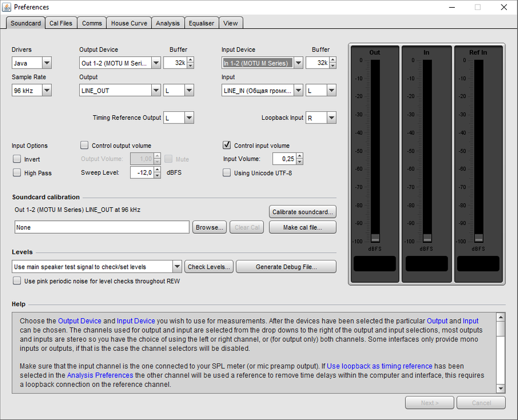The height and width of the screenshot is (420, 518).
Task: Expand the Levels test signal dropdown
Action: [x=177, y=266]
